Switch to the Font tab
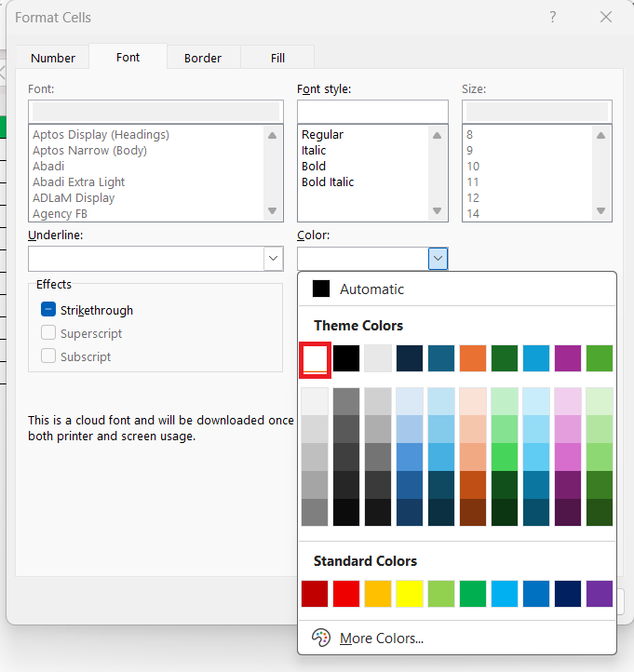 [x=128, y=57]
